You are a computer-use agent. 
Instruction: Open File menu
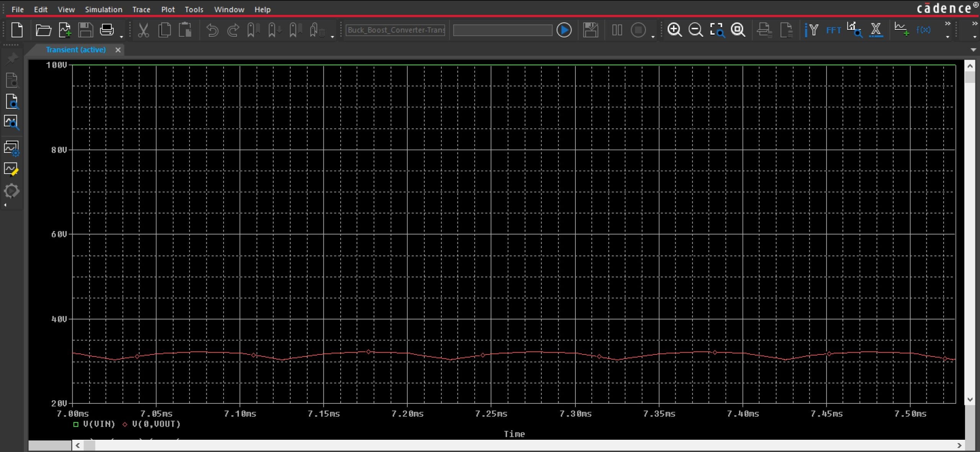(x=18, y=9)
